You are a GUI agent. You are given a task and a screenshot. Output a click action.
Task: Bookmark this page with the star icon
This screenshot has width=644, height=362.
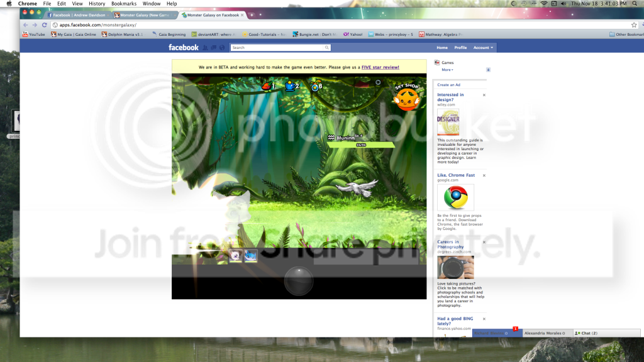pyautogui.click(x=634, y=25)
